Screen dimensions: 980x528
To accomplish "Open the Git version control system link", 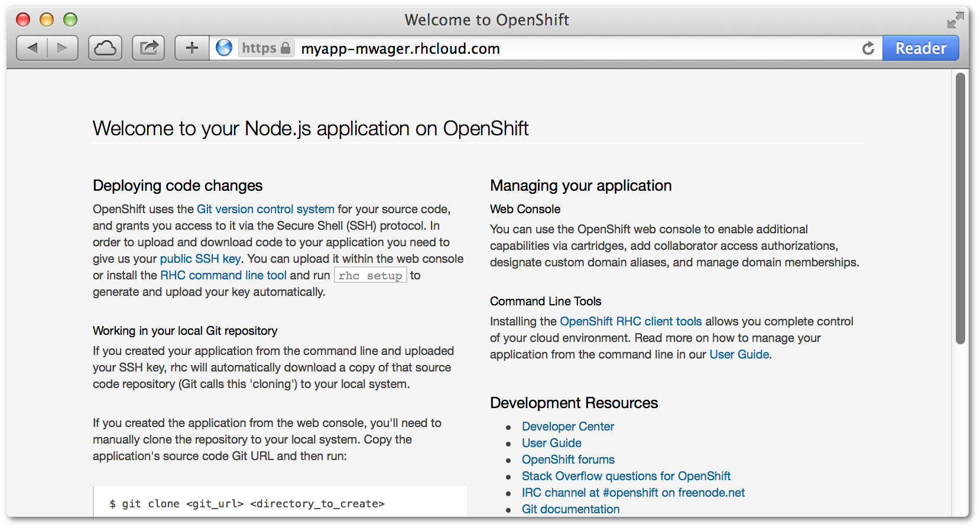I will click(x=265, y=209).
